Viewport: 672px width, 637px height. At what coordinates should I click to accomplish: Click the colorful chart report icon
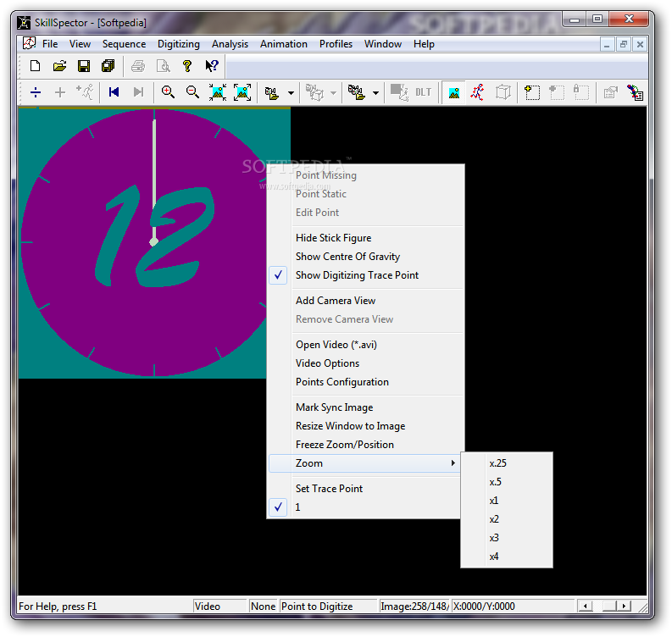click(x=635, y=92)
